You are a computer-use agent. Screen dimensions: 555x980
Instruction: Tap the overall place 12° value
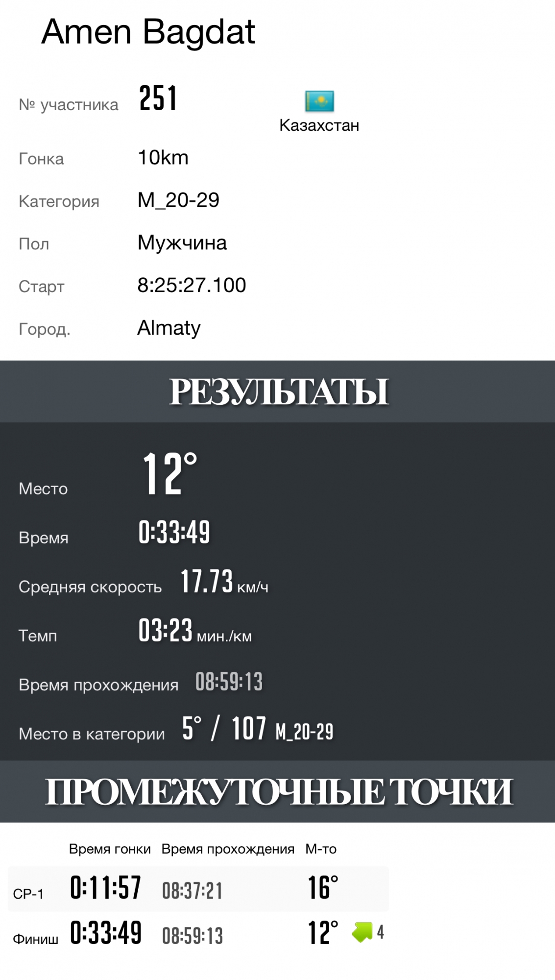[169, 474]
